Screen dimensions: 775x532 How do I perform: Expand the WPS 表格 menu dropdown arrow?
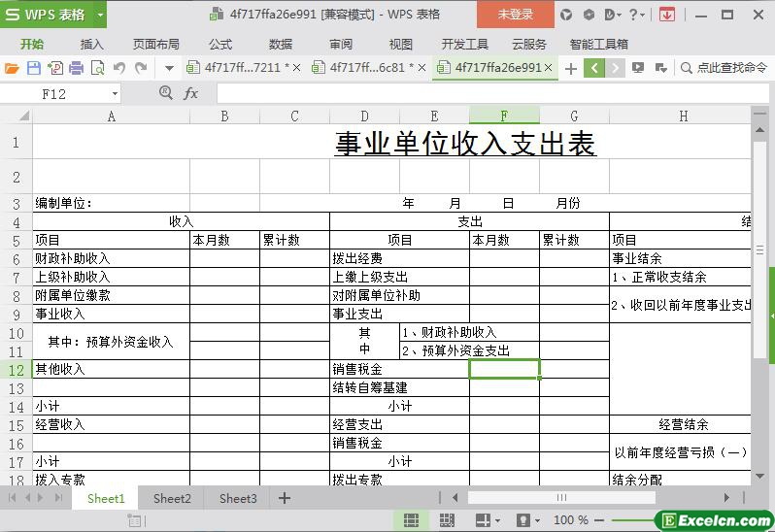100,15
